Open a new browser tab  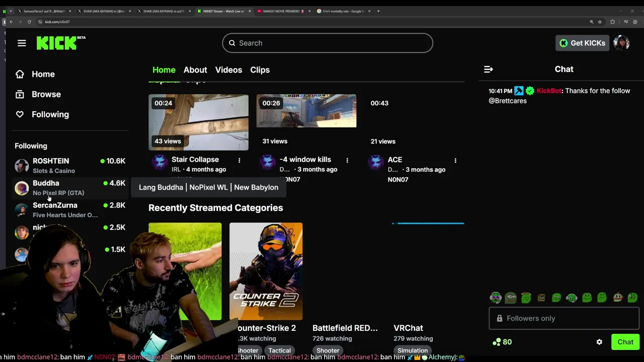[379, 11]
